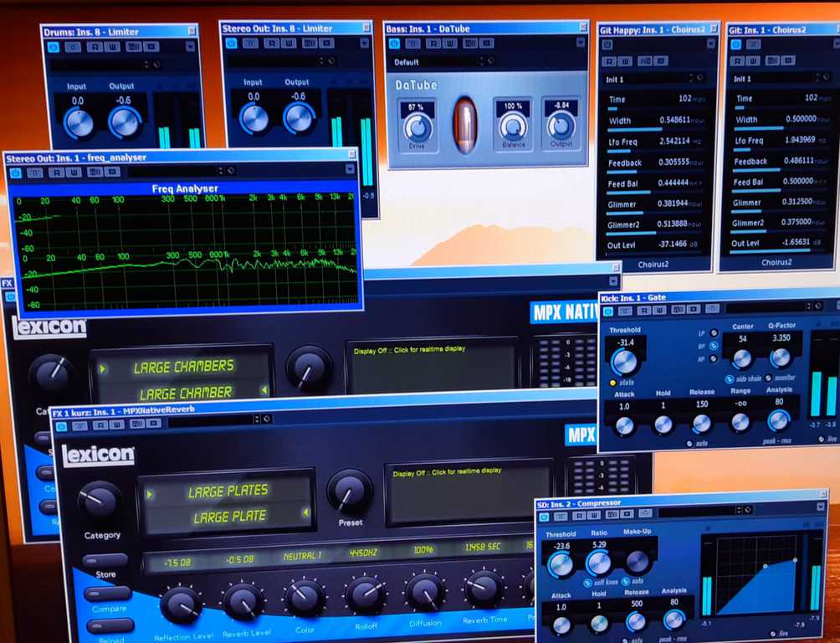
Task: Select the LARGE CHAMBER preset display
Action: pyautogui.click(x=186, y=392)
